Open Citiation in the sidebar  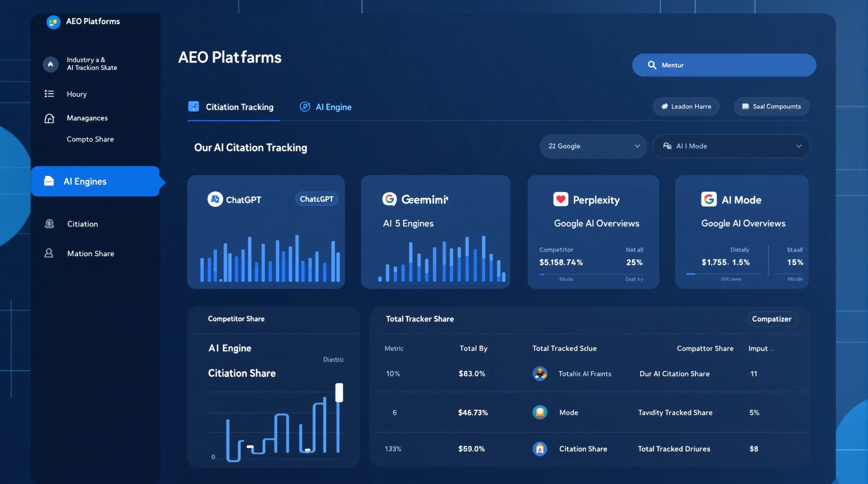pos(83,224)
